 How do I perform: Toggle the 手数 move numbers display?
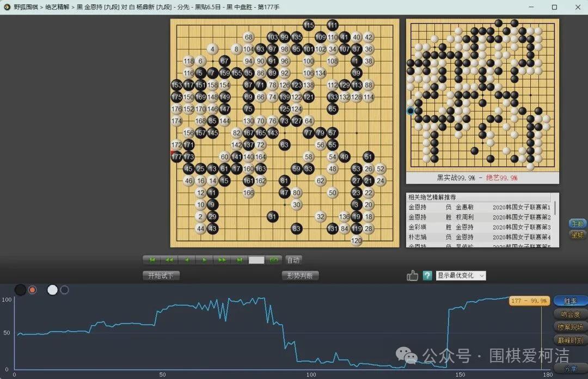point(578,223)
